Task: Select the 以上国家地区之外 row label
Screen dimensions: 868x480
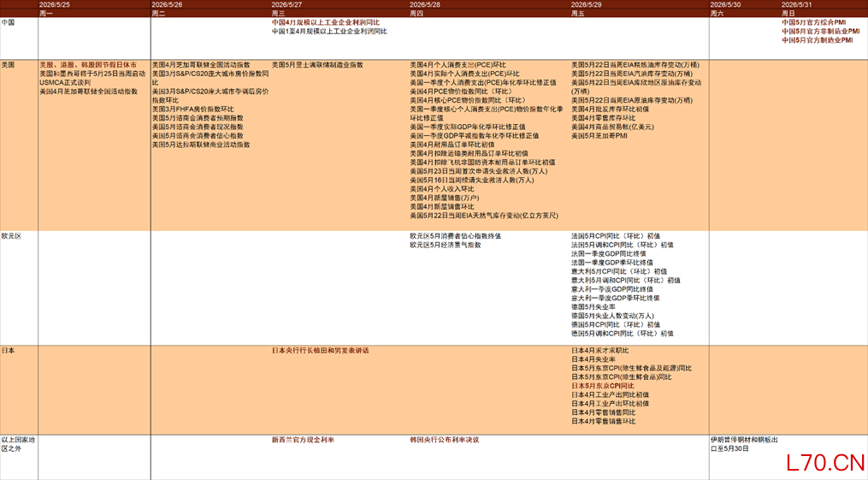Action: point(18,444)
